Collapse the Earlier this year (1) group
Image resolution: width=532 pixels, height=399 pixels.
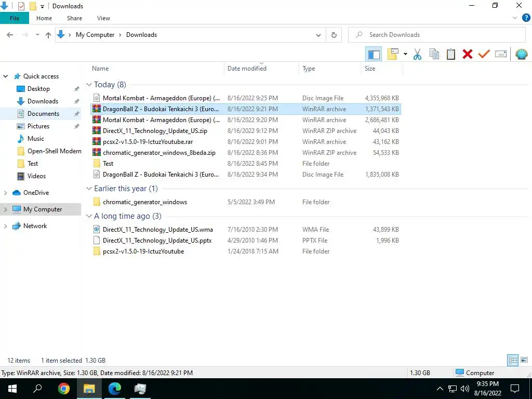click(89, 188)
